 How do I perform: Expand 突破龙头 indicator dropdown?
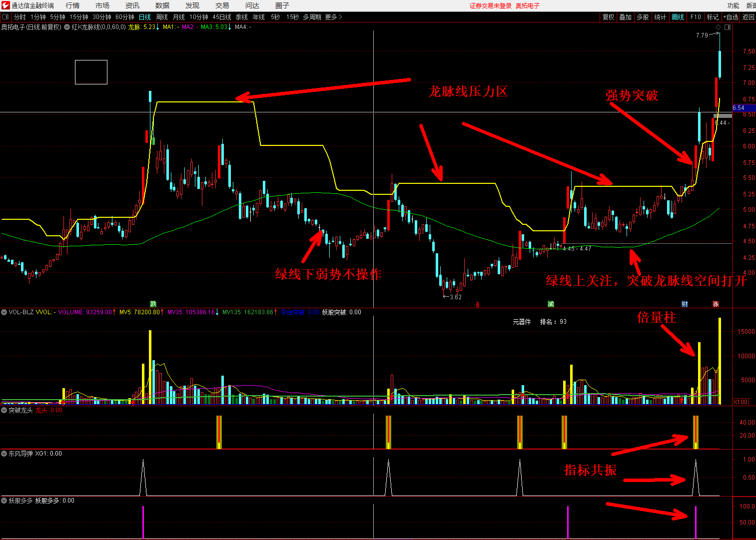pos(4,410)
